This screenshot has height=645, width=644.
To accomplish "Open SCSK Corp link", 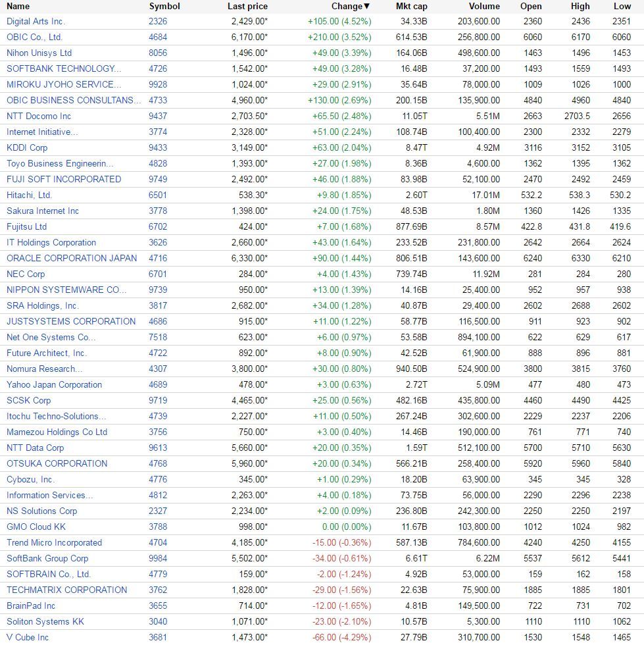I will coord(29,400).
